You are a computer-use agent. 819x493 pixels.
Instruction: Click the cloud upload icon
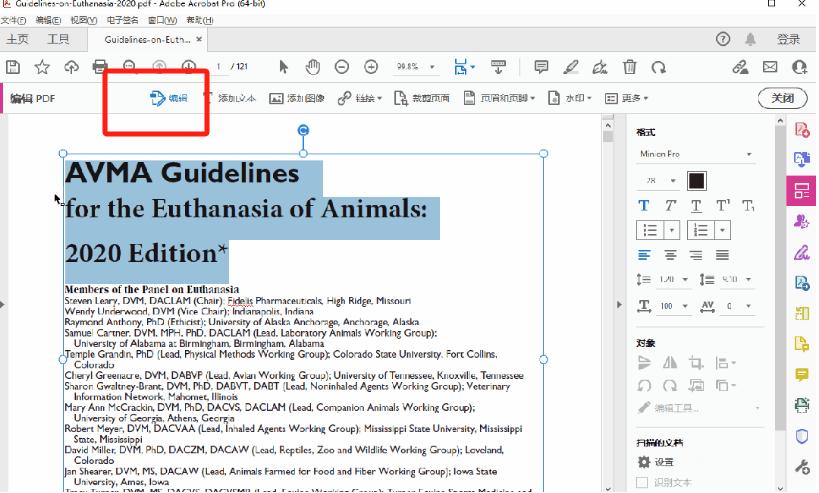click(71, 67)
